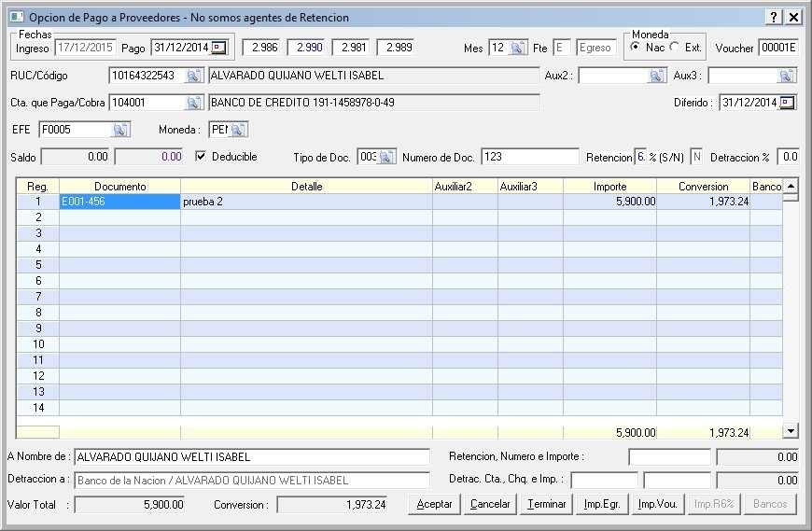Click the Mes field with value 12
Viewport: 812px width, 531px height.
(498, 49)
